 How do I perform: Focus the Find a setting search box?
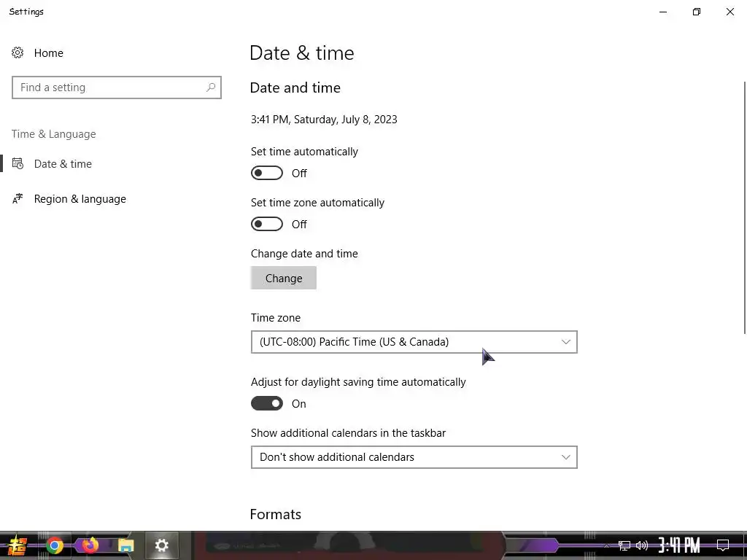pyautogui.click(x=116, y=87)
